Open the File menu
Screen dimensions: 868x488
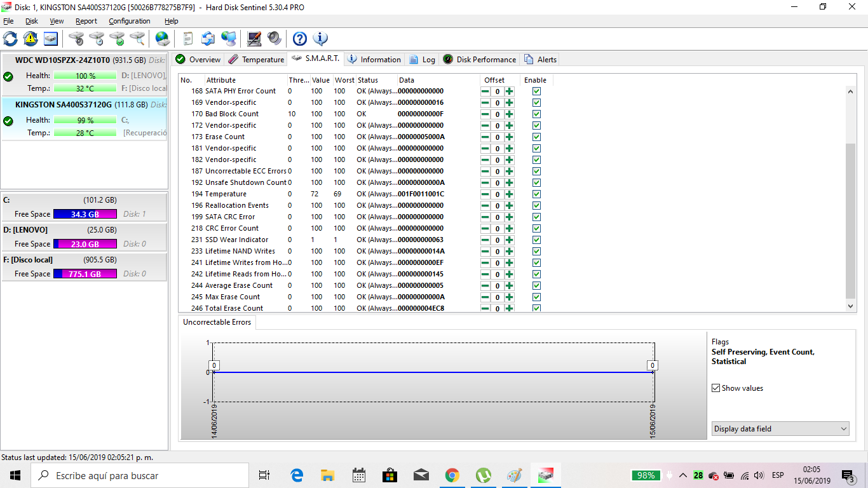click(8, 21)
